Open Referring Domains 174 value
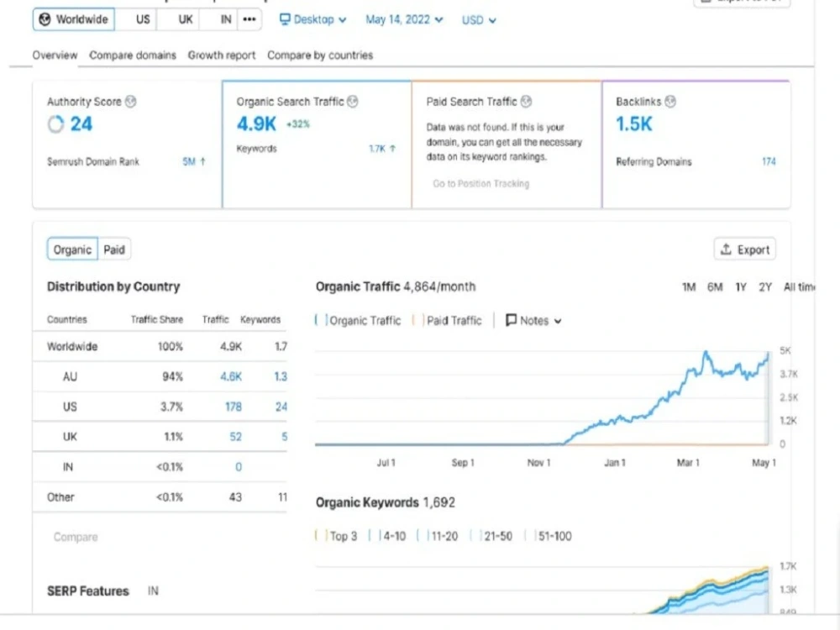The image size is (840, 630). [x=769, y=161]
